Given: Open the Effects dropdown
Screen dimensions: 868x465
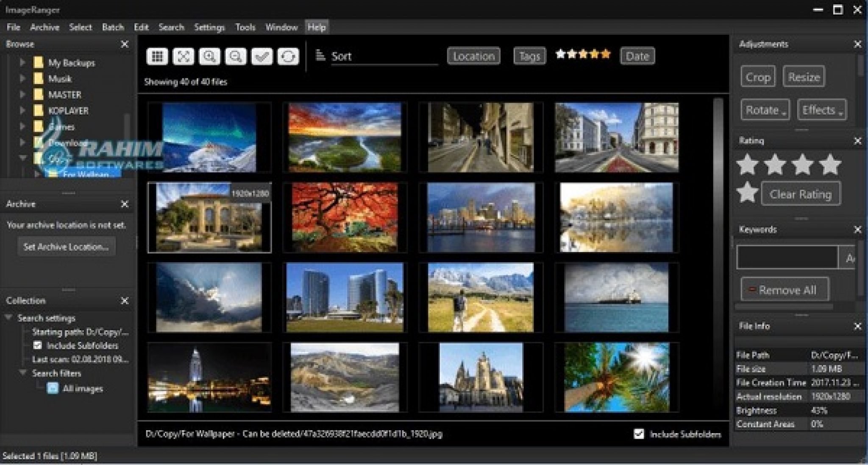Looking at the screenshot, I should point(821,110).
